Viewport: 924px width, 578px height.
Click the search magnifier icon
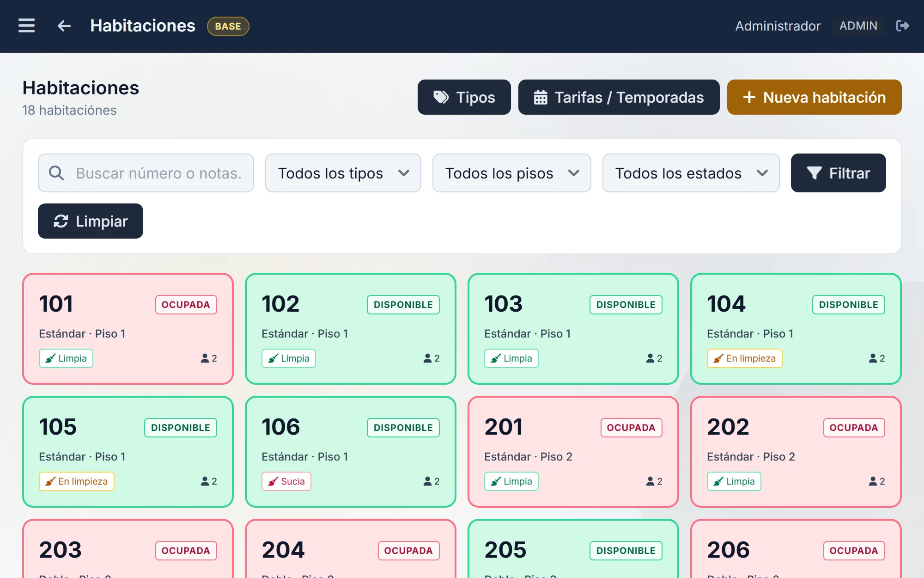point(56,173)
